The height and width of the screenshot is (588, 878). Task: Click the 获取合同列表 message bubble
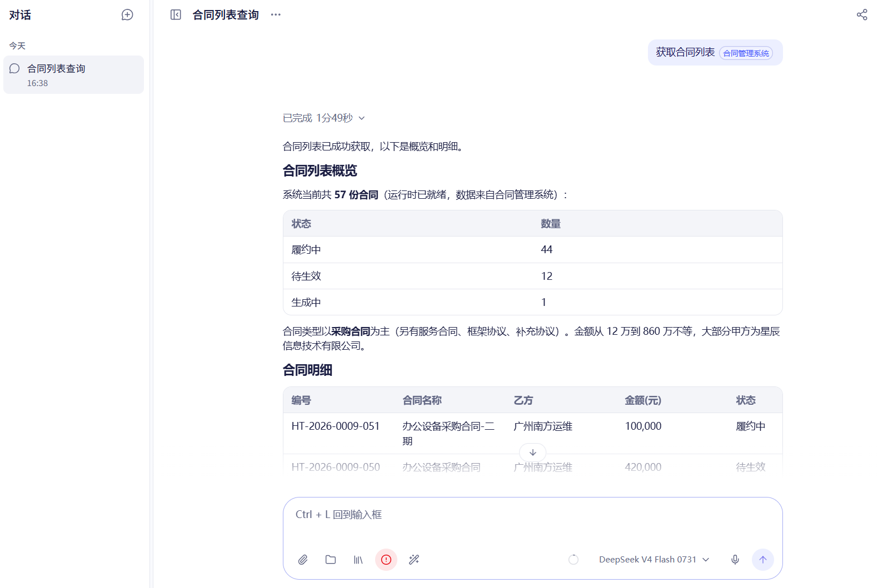[715, 53]
